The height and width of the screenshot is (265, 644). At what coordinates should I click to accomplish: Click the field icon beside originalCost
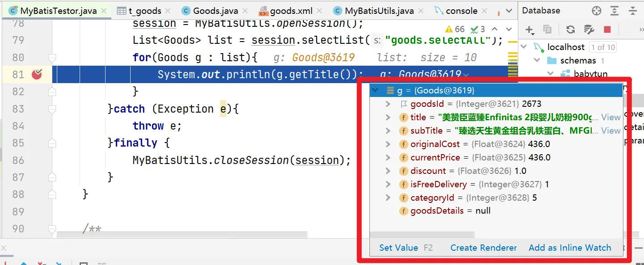coord(403,144)
